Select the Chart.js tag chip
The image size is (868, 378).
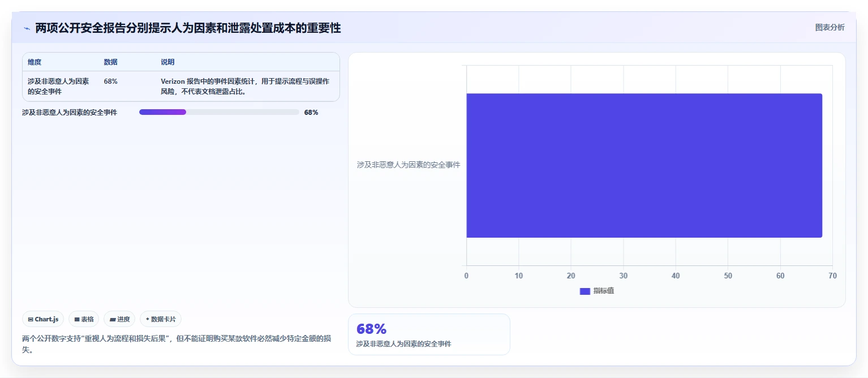43,319
